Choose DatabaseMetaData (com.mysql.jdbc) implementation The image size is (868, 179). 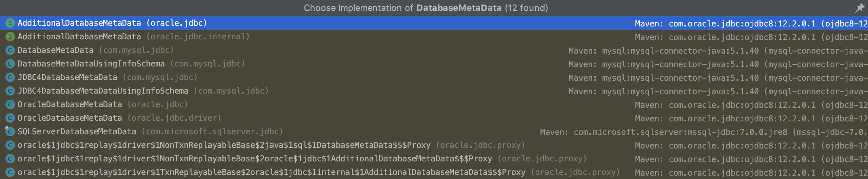(434, 50)
